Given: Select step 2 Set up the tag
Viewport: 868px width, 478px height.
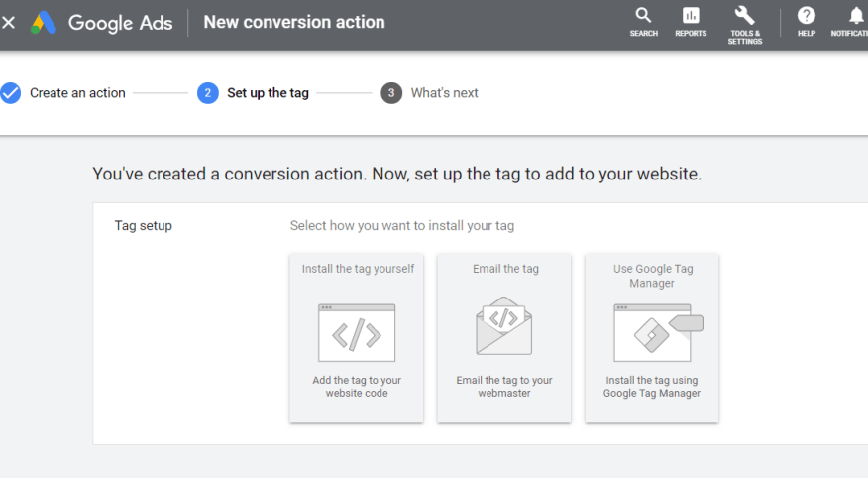Looking at the screenshot, I should pyautogui.click(x=253, y=93).
